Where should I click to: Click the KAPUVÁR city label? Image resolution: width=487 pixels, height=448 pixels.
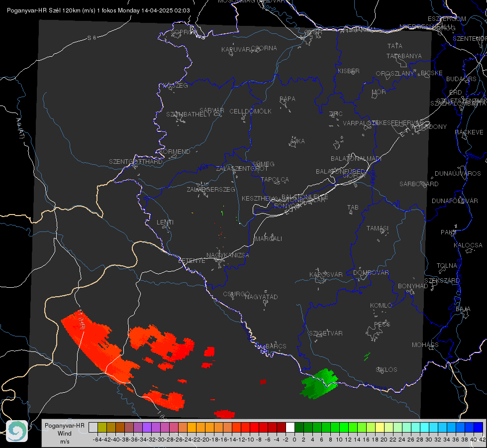click(236, 50)
